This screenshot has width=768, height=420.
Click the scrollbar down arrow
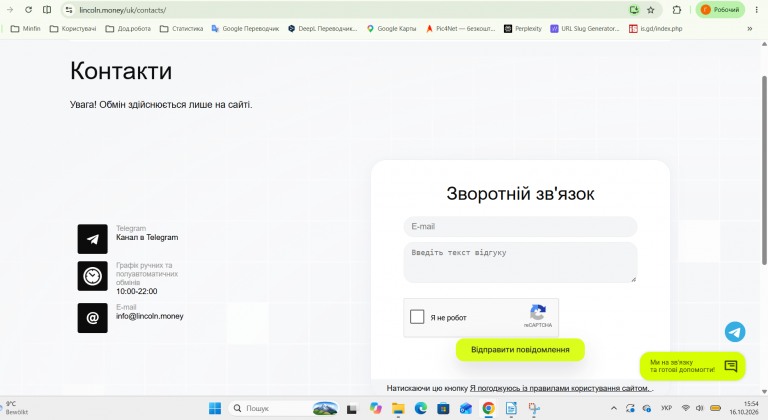[764, 392]
